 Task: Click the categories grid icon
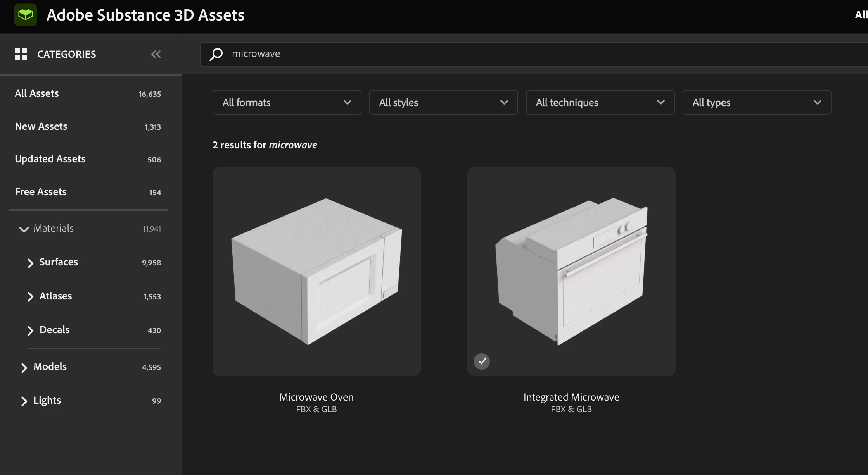tap(21, 54)
